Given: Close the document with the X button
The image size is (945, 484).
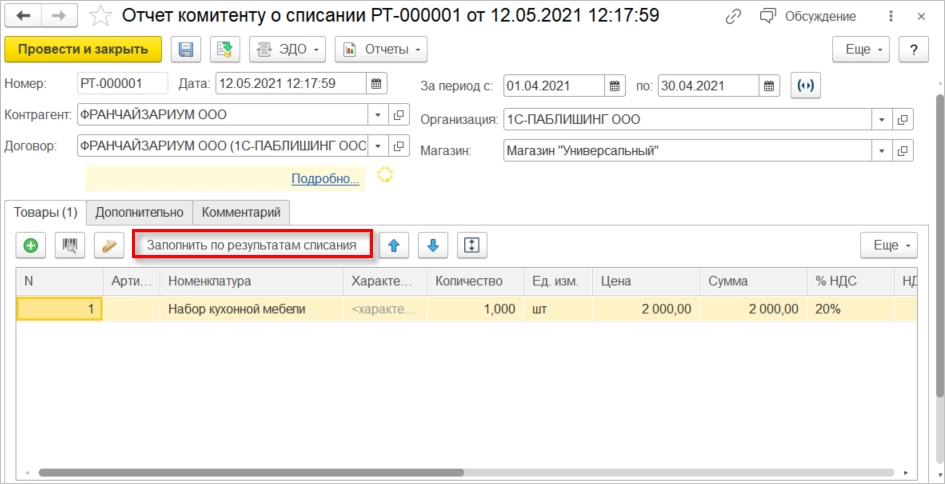Looking at the screenshot, I should tap(921, 17).
